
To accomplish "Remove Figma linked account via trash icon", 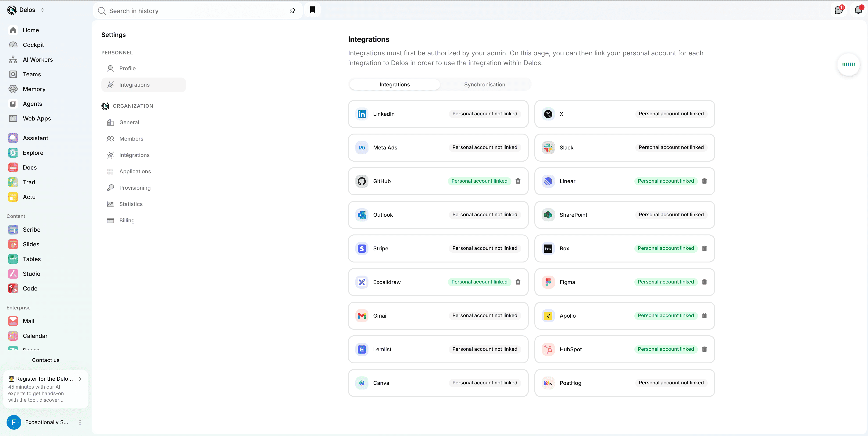I will [704, 282].
